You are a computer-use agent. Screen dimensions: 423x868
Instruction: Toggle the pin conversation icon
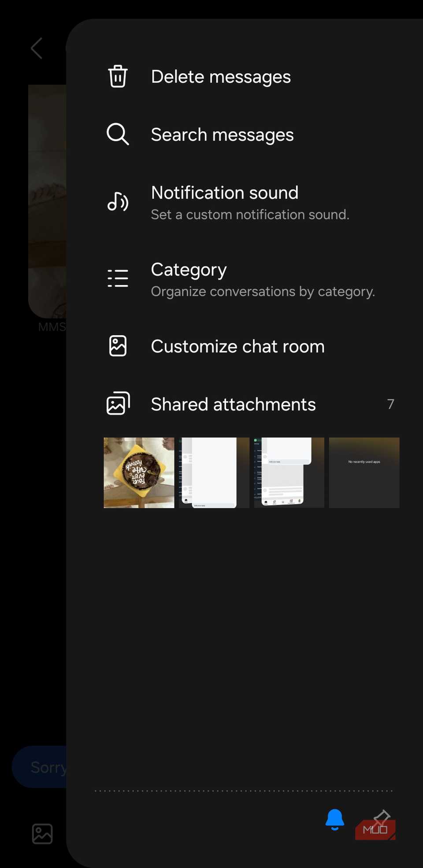click(x=381, y=819)
